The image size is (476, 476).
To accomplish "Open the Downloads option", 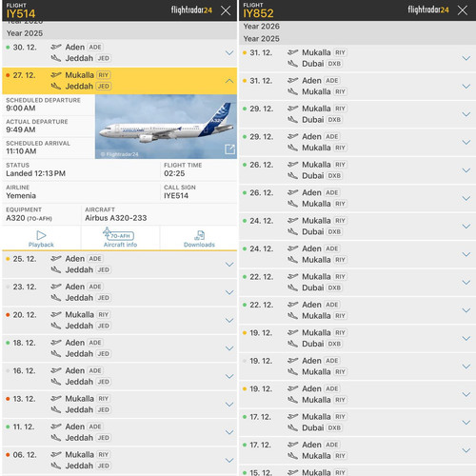I will 199,238.
